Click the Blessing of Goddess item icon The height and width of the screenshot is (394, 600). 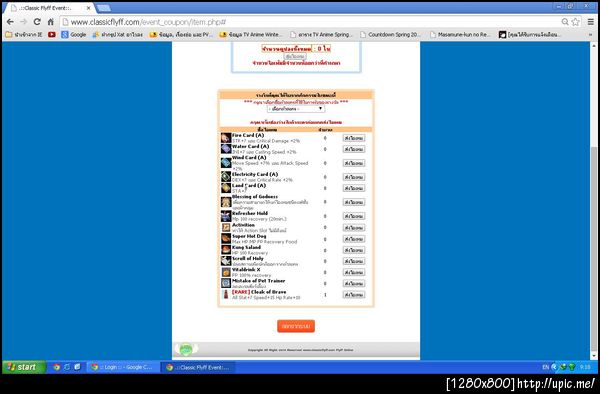pos(226,202)
